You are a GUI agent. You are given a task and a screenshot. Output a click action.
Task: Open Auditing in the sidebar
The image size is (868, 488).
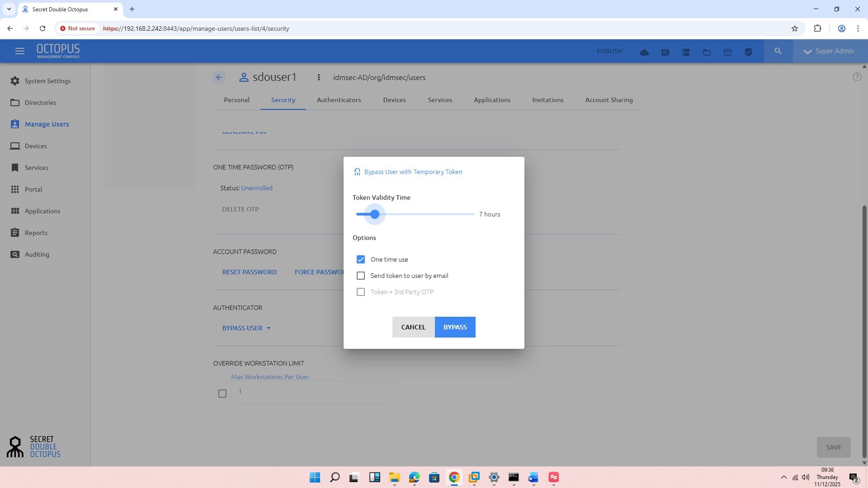click(x=37, y=254)
